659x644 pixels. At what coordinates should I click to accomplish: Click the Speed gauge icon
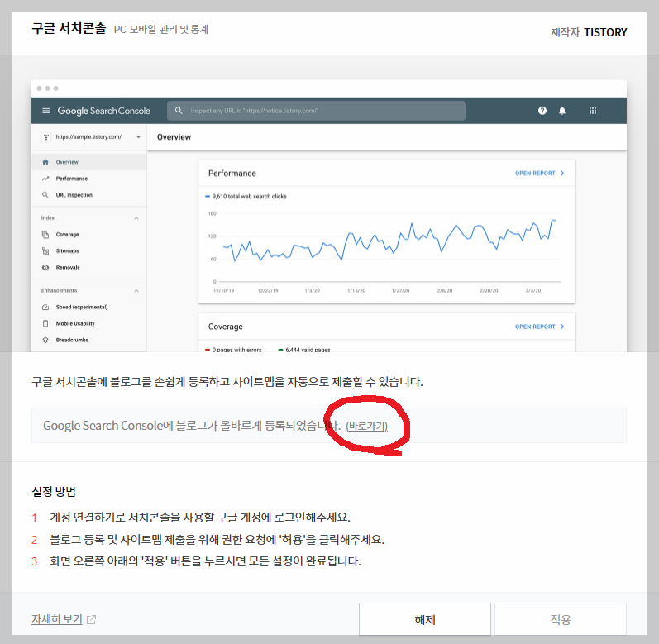pos(45,307)
